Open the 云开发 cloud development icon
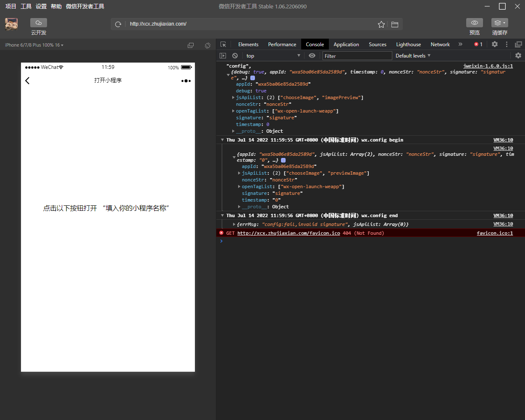The width and height of the screenshot is (525, 420). (x=39, y=23)
